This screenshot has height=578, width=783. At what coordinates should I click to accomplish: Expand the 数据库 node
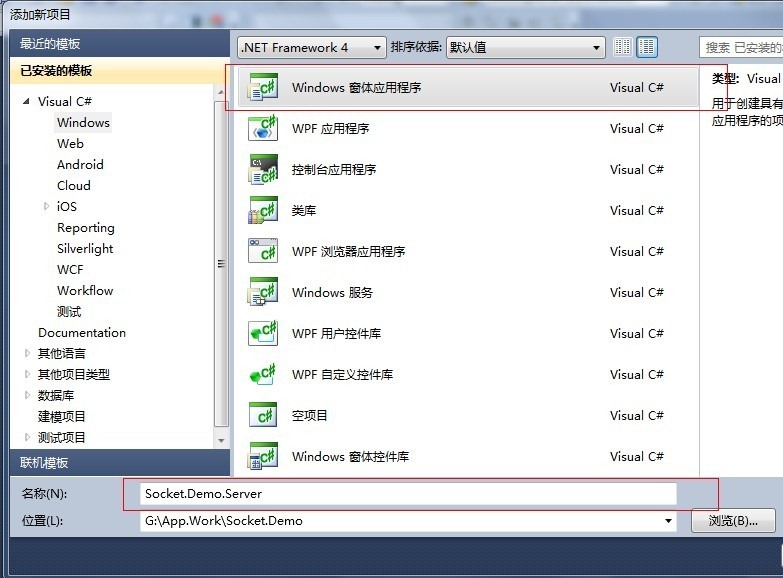click(27, 395)
